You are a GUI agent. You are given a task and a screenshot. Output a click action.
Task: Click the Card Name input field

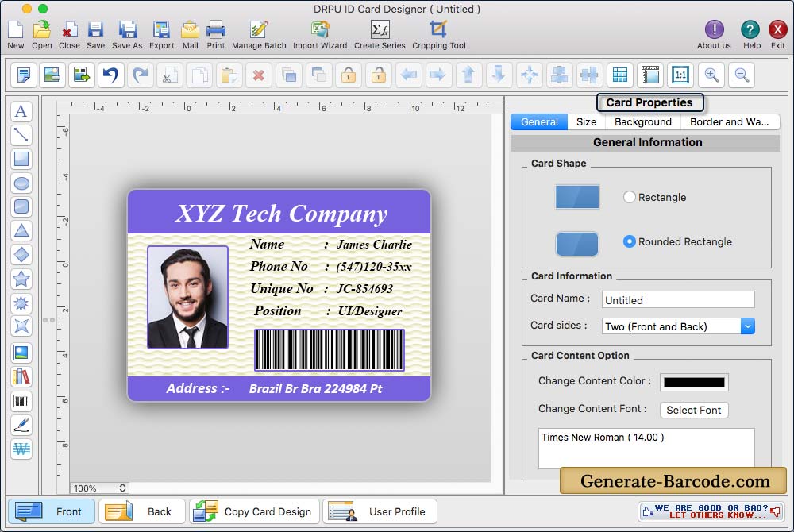click(678, 299)
